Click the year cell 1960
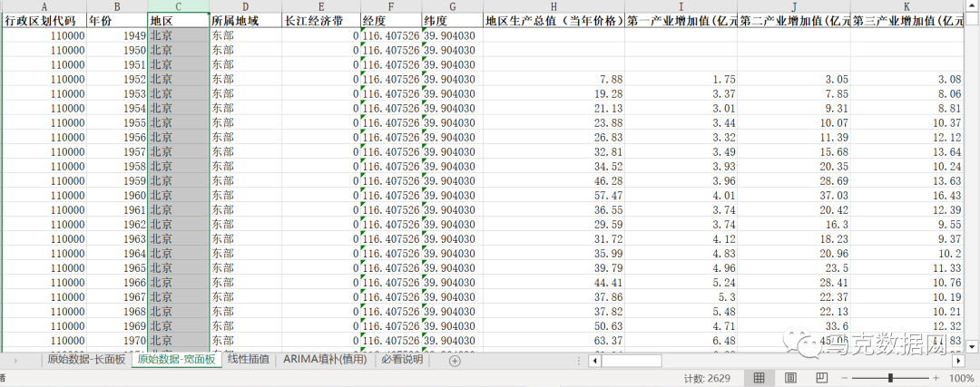Viewport: 980px width, 387px height. click(x=117, y=196)
